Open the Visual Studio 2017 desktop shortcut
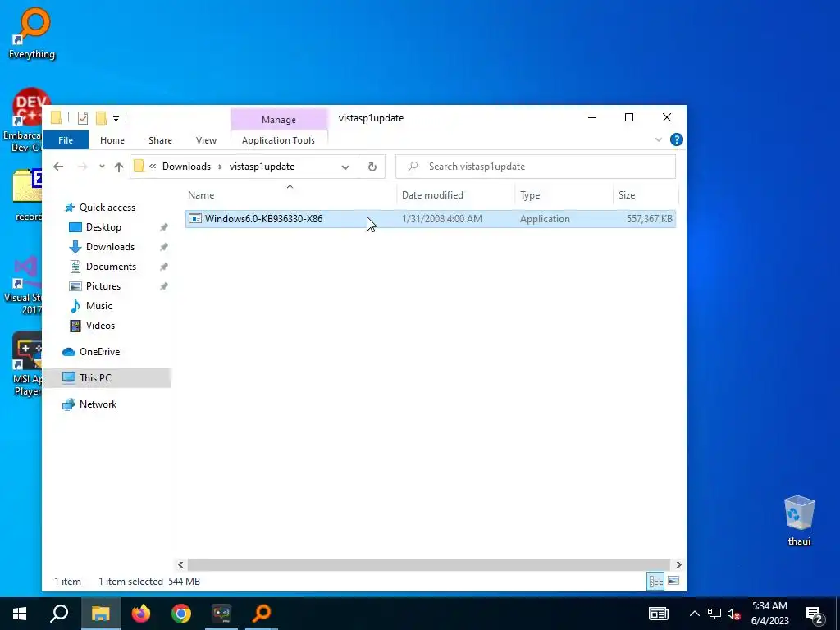840x630 pixels. pyautogui.click(x=22, y=286)
